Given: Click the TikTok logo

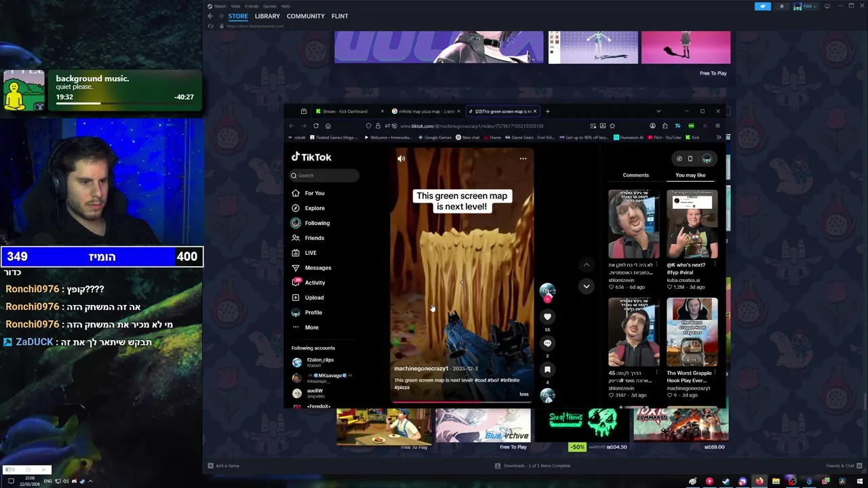Looking at the screenshot, I should (311, 157).
